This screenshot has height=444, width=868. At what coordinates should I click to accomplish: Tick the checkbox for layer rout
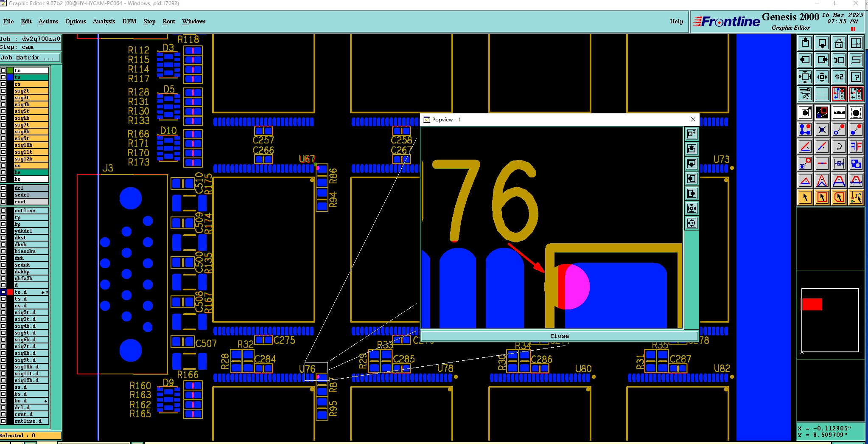[3, 202]
